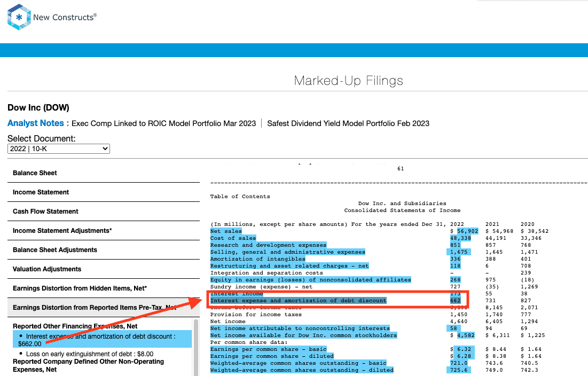Click Equity in earnings of nonconsolidated affiliates
Image resolution: width=588 pixels, height=376 pixels.
pyautogui.click(x=310, y=280)
